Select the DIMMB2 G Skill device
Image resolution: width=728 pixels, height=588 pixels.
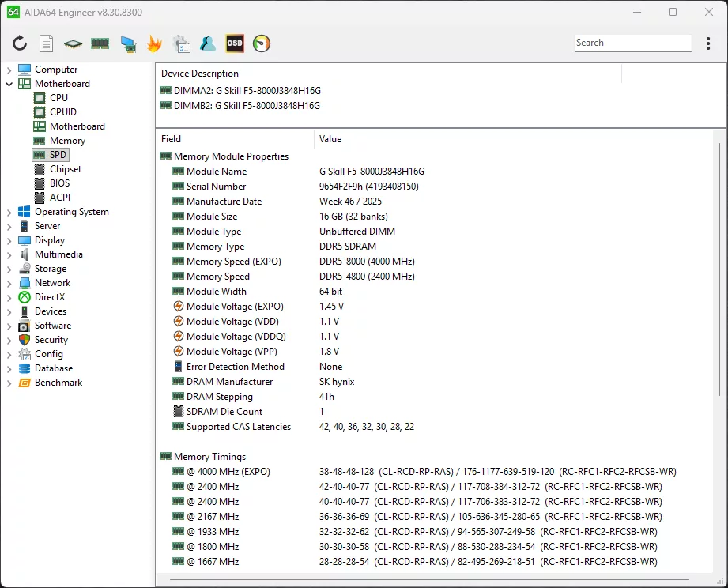point(240,106)
